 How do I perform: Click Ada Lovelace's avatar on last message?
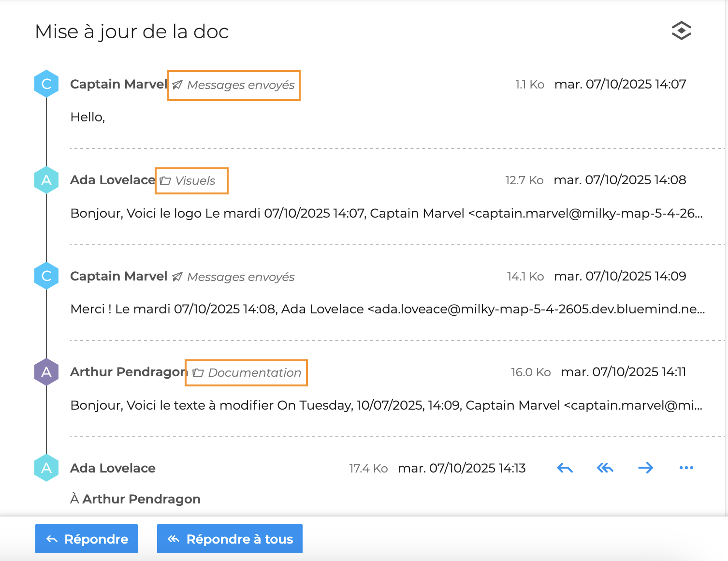click(x=46, y=468)
